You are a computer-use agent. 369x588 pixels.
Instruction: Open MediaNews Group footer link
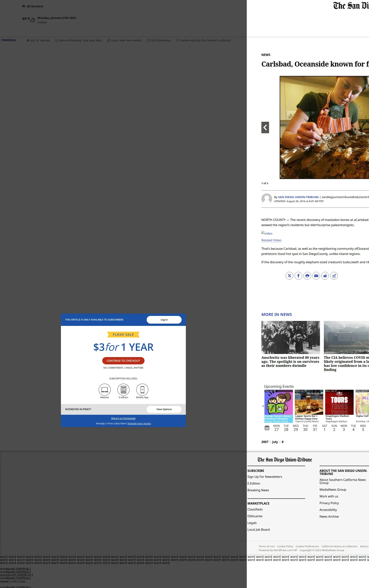tap(333, 490)
